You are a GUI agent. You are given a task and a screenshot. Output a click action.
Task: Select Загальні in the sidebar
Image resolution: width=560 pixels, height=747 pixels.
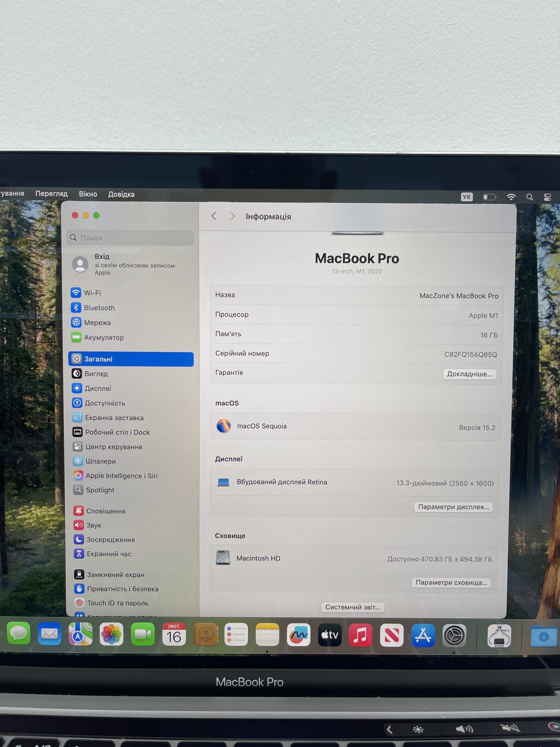(x=131, y=359)
